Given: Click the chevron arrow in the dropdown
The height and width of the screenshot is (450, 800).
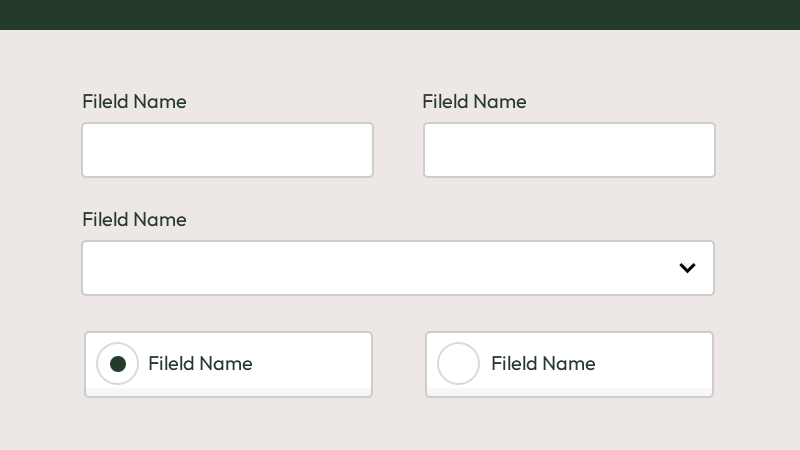Looking at the screenshot, I should pyautogui.click(x=687, y=268).
